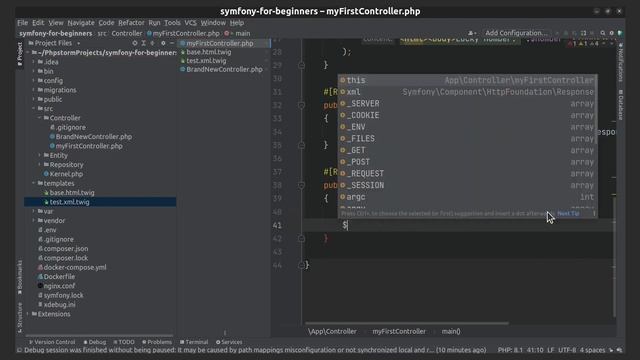
Task: Toggle Notifications tool window on right stripe
Action: 620,62
